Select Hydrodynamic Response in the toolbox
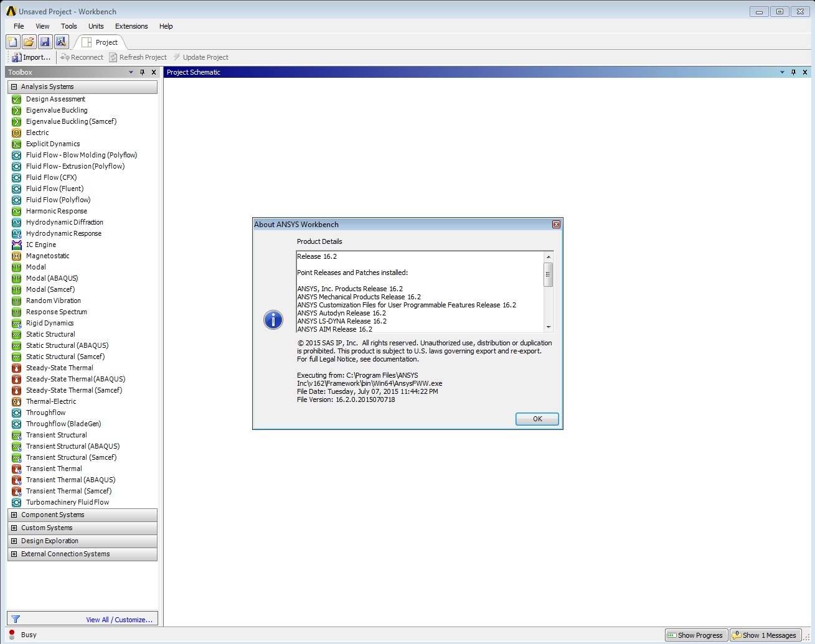This screenshot has width=815, height=644. point(64,233)
